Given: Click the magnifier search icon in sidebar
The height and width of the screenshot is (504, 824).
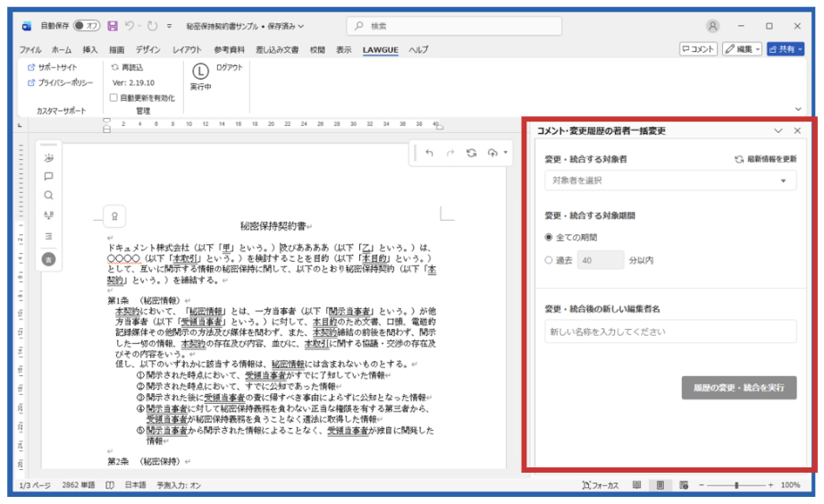Looking at the screenshot, I should (48, 195).
